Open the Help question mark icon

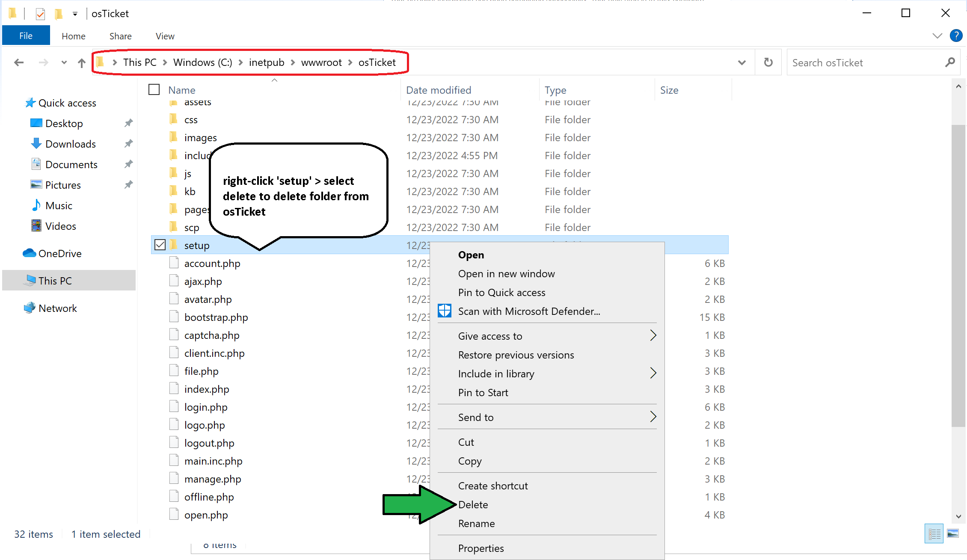[x=956, y=36]
